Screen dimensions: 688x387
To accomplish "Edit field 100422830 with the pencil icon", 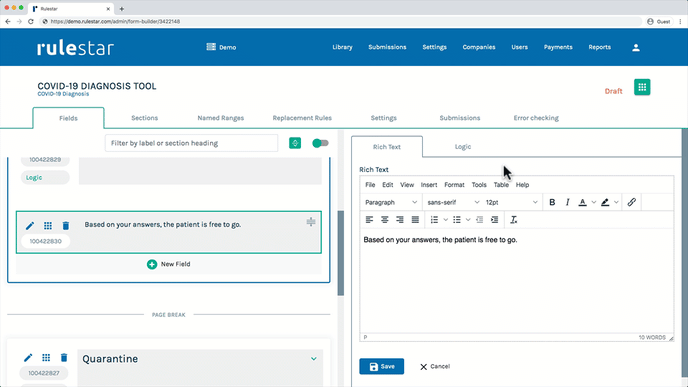I will [29, 226].
